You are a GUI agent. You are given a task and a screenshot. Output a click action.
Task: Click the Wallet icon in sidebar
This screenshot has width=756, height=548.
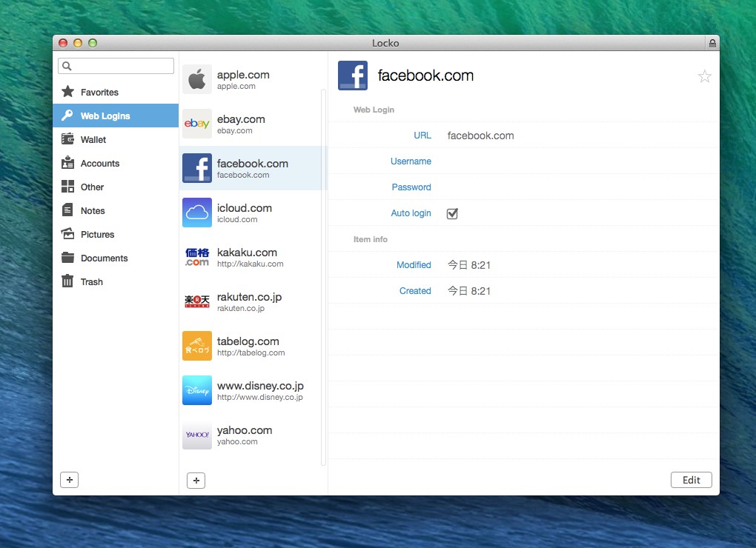[x=67, y=139]
